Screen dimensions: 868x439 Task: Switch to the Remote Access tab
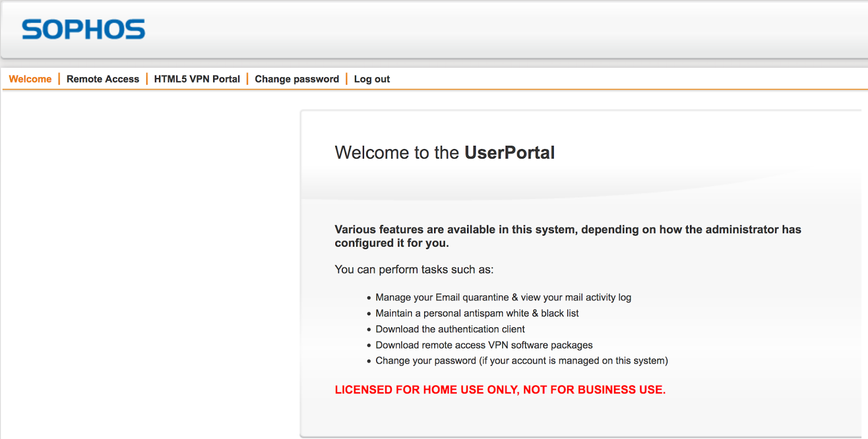click(x=103, y=79)
